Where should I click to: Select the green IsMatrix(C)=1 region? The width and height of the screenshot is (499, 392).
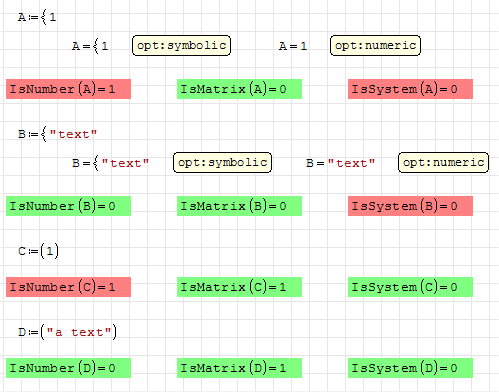pos(239,287)
